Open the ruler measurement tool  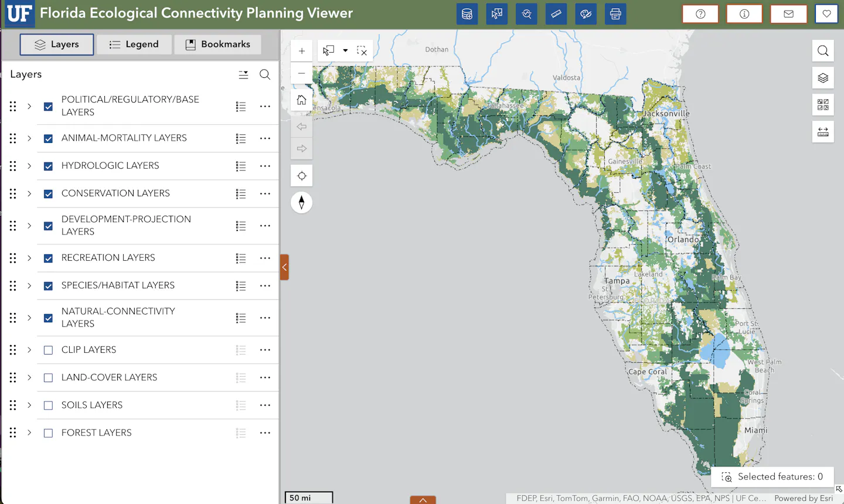pyautogui.click(x=556, y=13)
